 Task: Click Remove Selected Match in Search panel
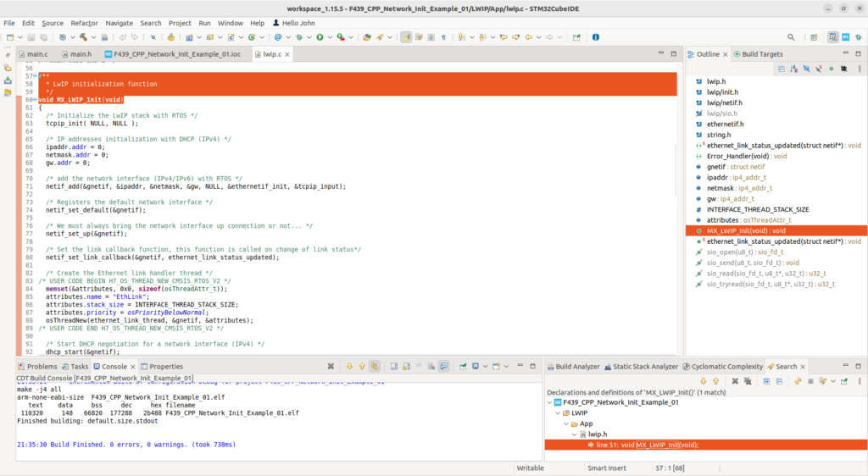735,381
